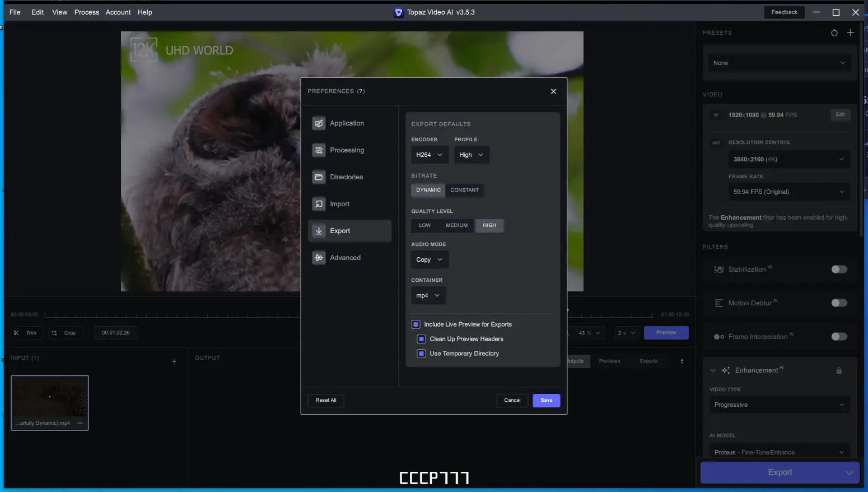Screen dimensions: 868x492
Task: Click the Feedback button
Action: [785, 12]
